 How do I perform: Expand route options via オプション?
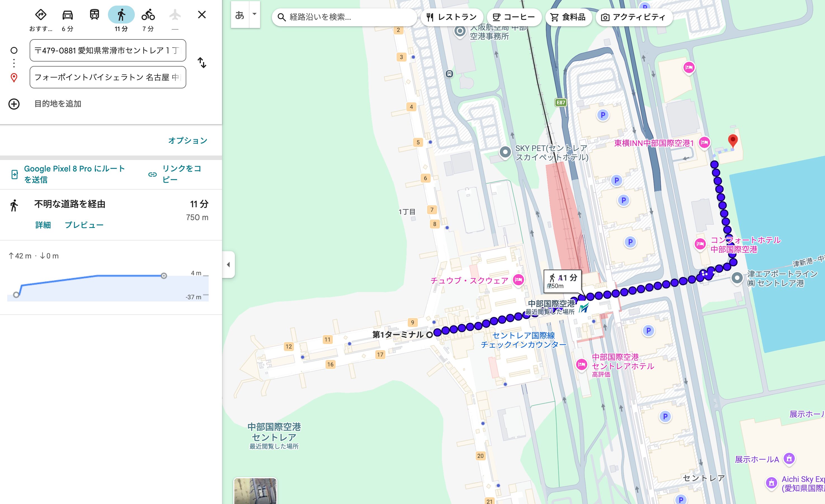coord(187,140)
